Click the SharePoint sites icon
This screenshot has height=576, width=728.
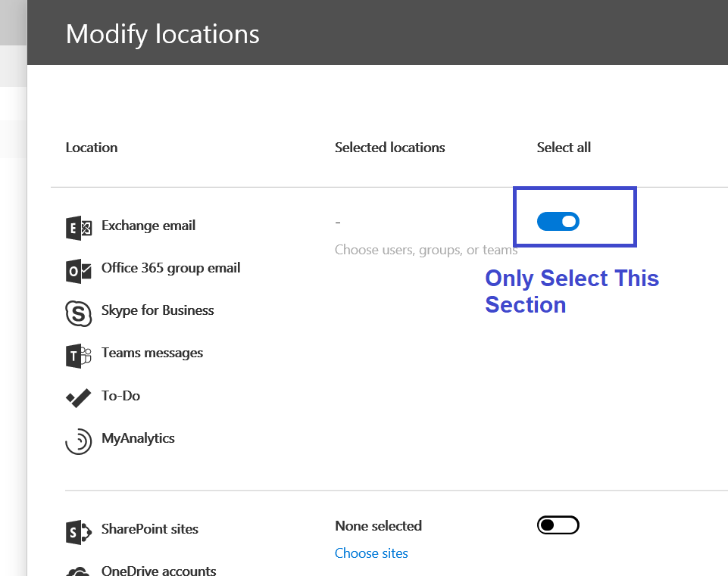tap(79, 532)
